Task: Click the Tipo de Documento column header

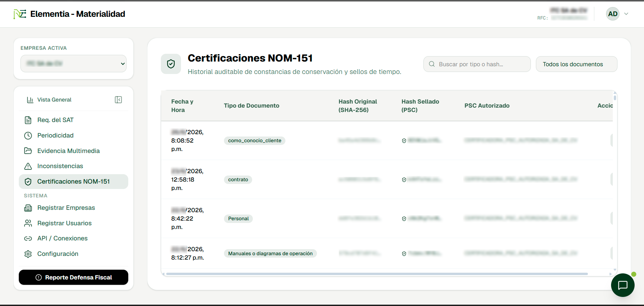Action: coord(251,106)
